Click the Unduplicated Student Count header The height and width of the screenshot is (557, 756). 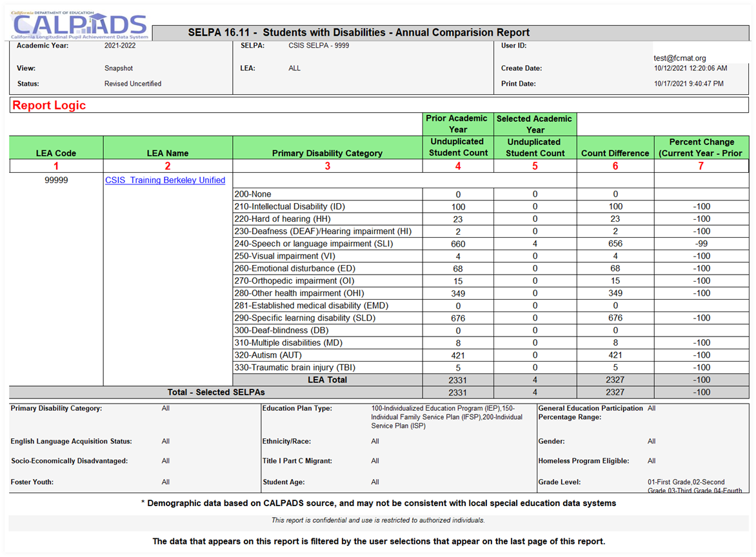458,146
